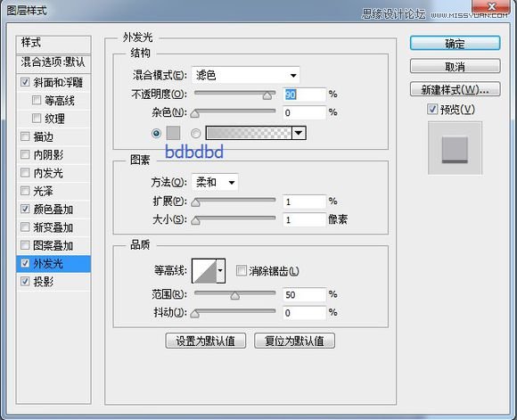Click the 不透明度 value field
This screenshot has height=420, width=517.
pyautogui.click(x=304, y=95)
